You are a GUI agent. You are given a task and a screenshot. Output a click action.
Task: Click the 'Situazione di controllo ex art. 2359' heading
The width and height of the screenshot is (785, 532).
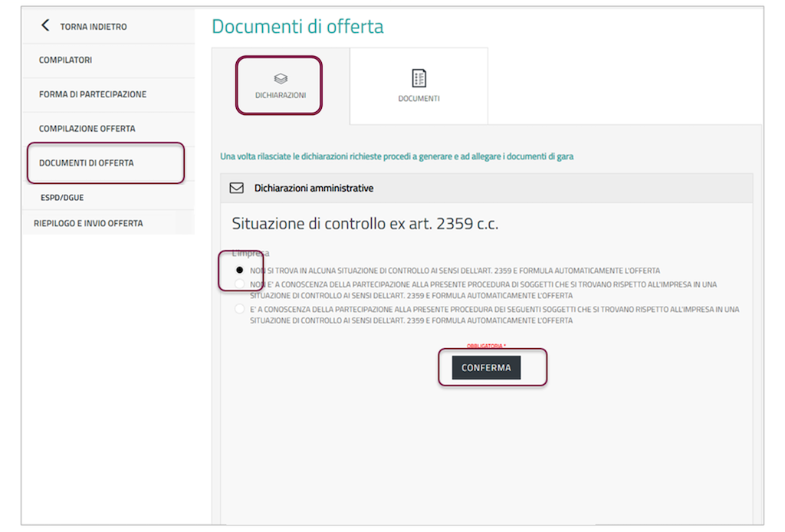pyautogui.click(x=364, y=224)
